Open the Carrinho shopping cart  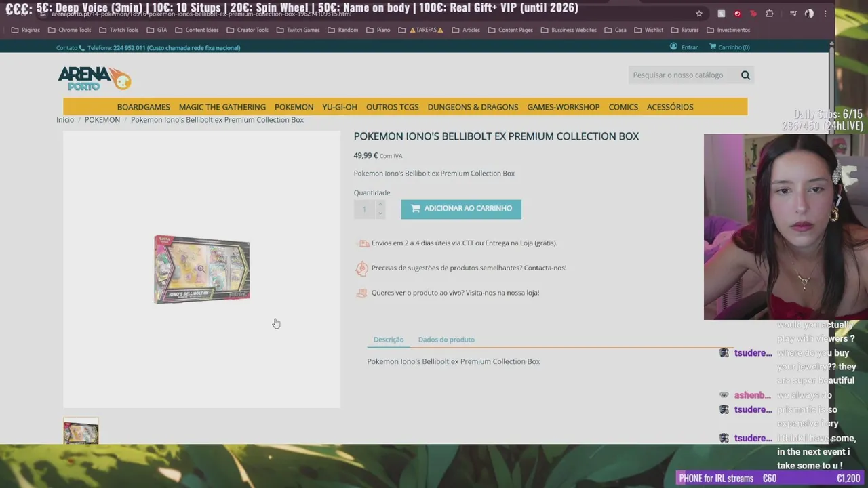click(x=730, y=47)
